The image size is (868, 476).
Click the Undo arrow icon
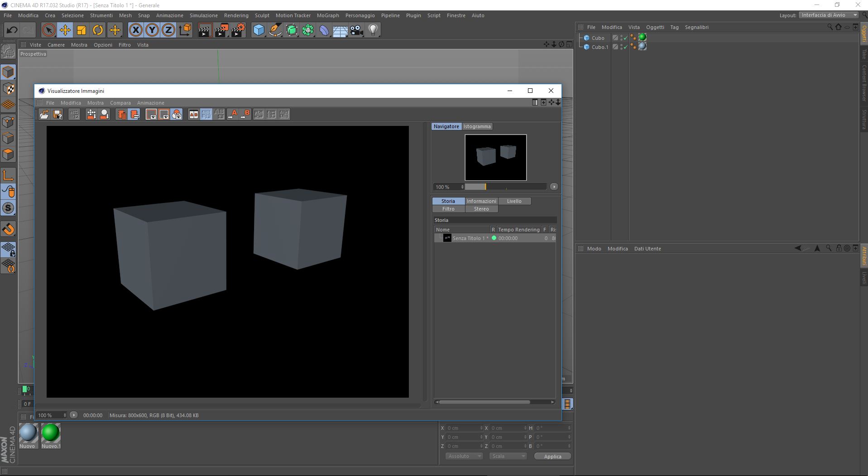coord(12,30)
